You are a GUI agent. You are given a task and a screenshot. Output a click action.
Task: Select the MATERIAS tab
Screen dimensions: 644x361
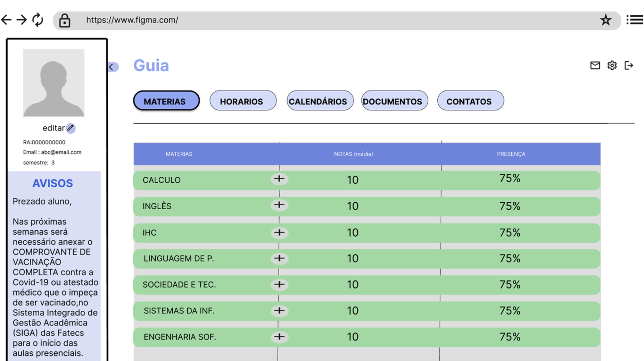[166, 101]
